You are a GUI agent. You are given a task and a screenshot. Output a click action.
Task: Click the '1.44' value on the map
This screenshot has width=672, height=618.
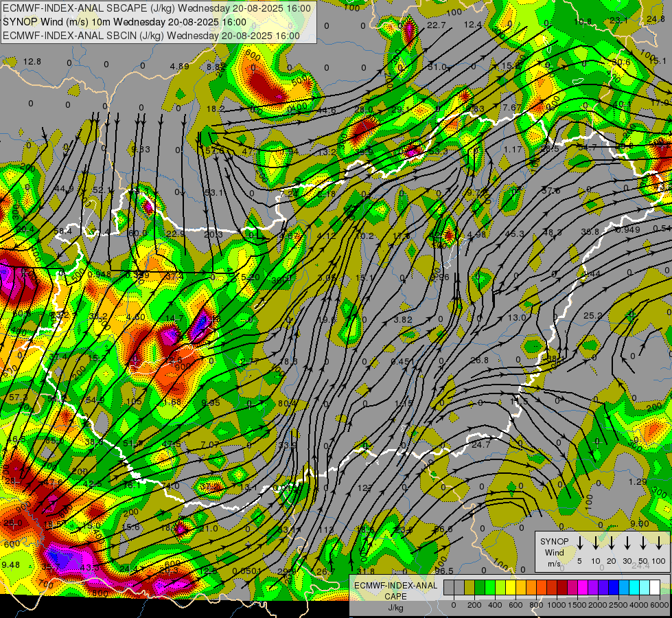[592, 273]
